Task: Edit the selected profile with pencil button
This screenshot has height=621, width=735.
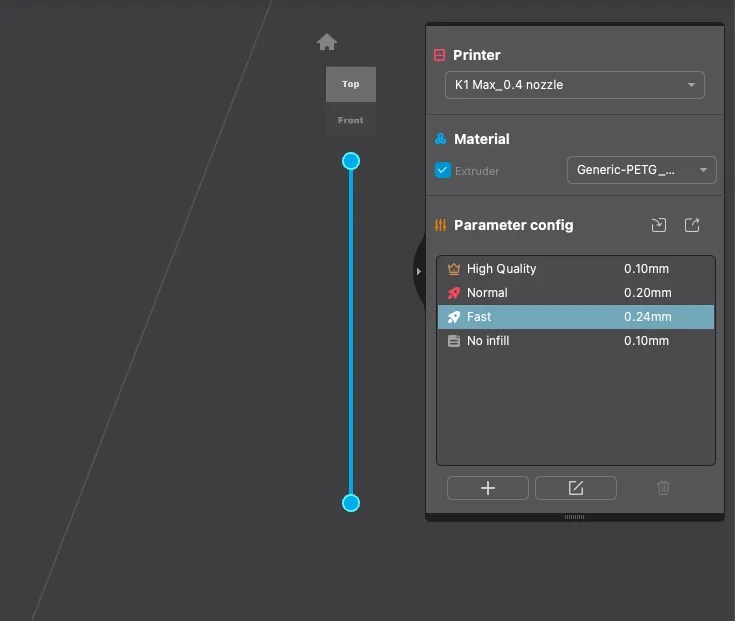Action: click(576, 488)
